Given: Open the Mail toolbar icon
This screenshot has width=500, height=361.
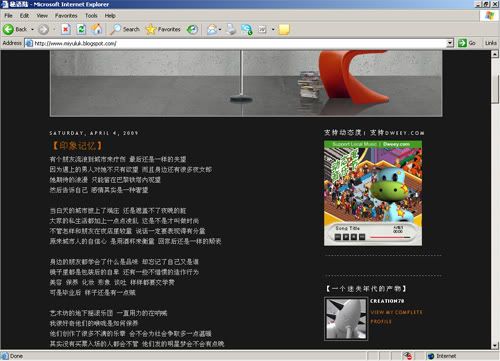Looking at the screenshot, I should pyautogui.click(x=212, y=30).
